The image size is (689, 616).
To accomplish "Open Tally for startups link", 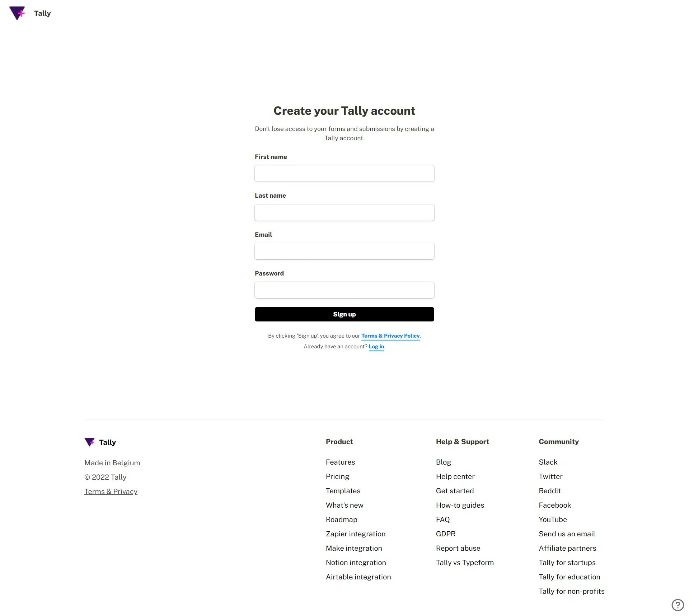I will point(567,563).
